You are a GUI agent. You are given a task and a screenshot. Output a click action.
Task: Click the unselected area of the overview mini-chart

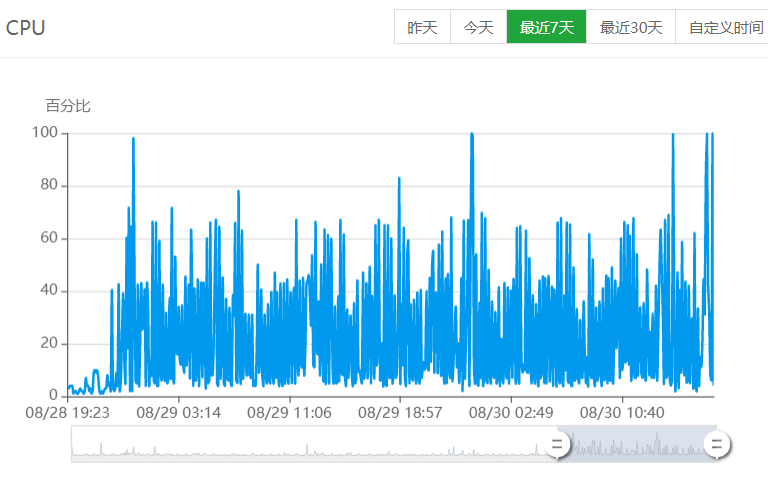(313, 444)
